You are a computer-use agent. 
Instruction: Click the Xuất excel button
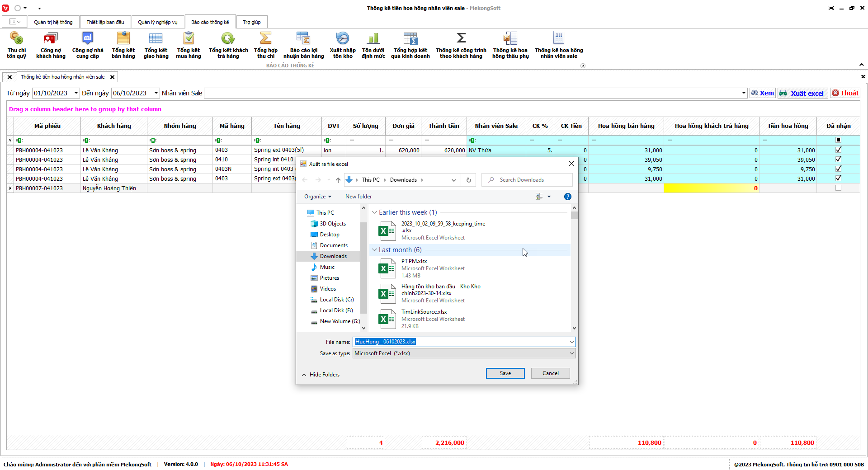(x=802, y=93)
